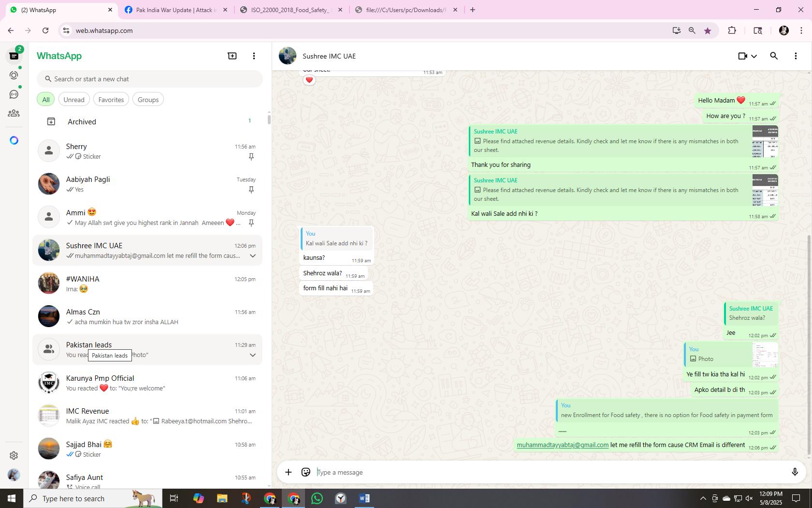Open the Chrome zoom magnifier icon in address bar
The height and width of the screenshot is (508, 812).
tap(692, 30)
